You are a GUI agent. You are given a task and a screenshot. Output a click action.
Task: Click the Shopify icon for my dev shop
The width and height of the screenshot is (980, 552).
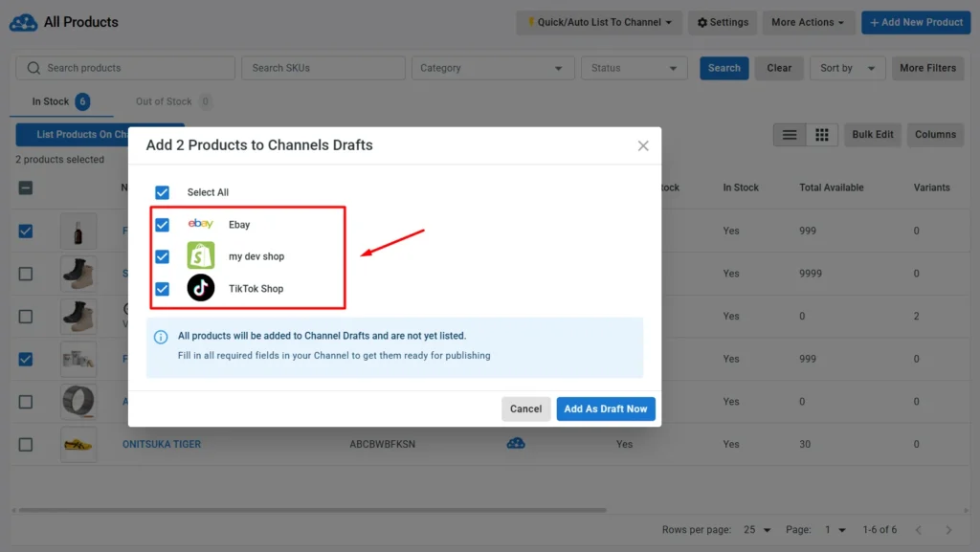click(x=201, y=256)
